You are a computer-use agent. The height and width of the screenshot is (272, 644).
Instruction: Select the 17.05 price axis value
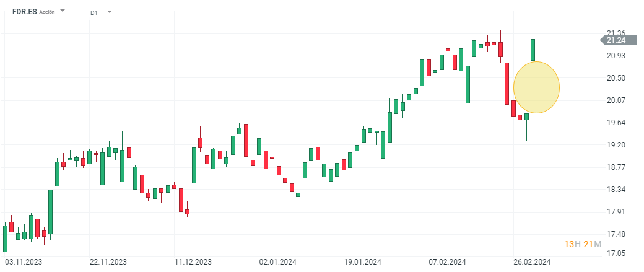pyautogui.click(x=616, y=254)
